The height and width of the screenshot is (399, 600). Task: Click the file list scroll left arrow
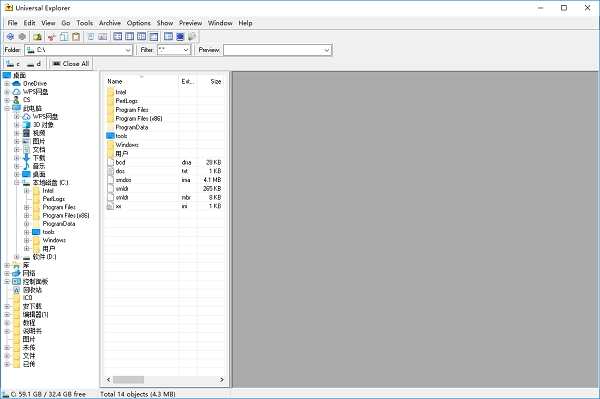click(x=108, y=379)
